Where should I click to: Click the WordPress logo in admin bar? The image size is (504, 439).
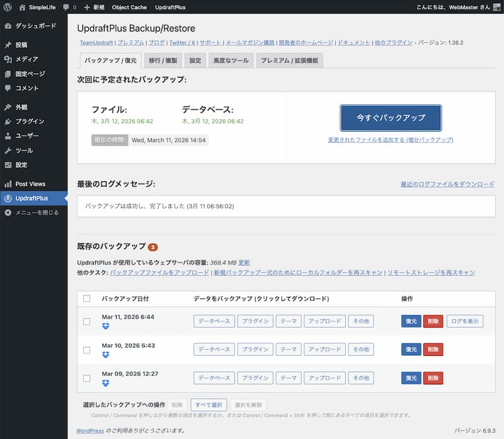[7, 8]
